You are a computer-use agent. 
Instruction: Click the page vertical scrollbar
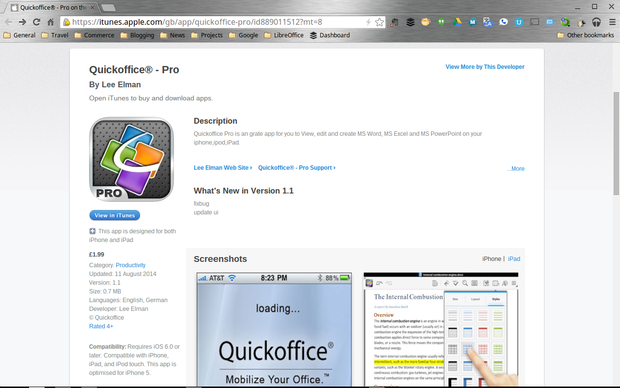[616, 143]
